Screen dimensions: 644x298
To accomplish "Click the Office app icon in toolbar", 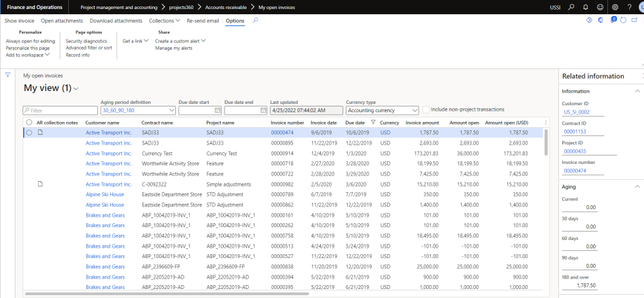I will [600, 21].
